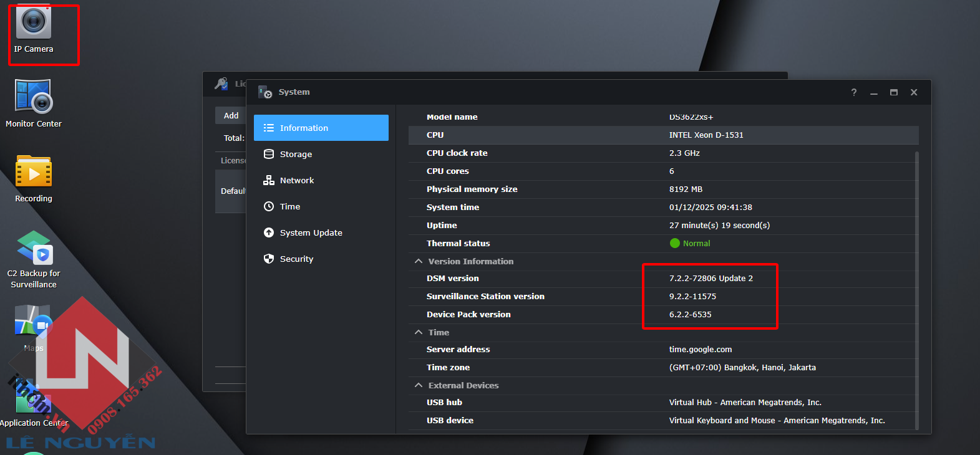Switch to the Storage tab
Screen dimensions: 980x455
coord(321,154)
